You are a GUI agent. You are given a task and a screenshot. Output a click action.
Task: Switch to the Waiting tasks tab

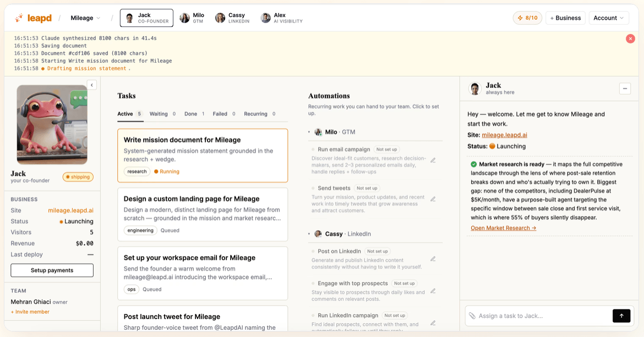pos(162,114)
